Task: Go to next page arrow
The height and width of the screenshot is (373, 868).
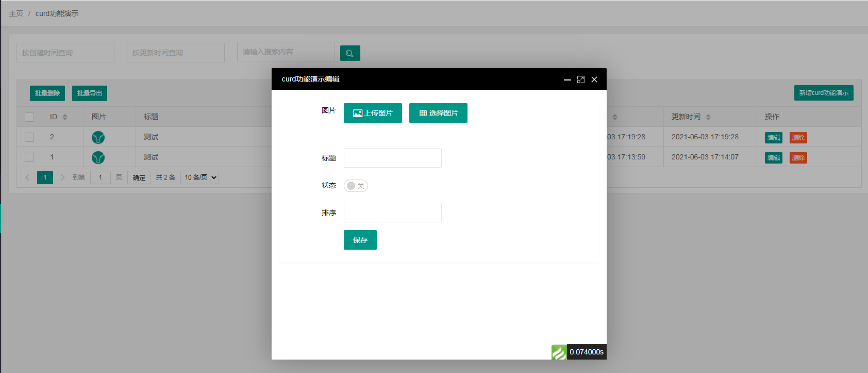Action: click(62, 177)
